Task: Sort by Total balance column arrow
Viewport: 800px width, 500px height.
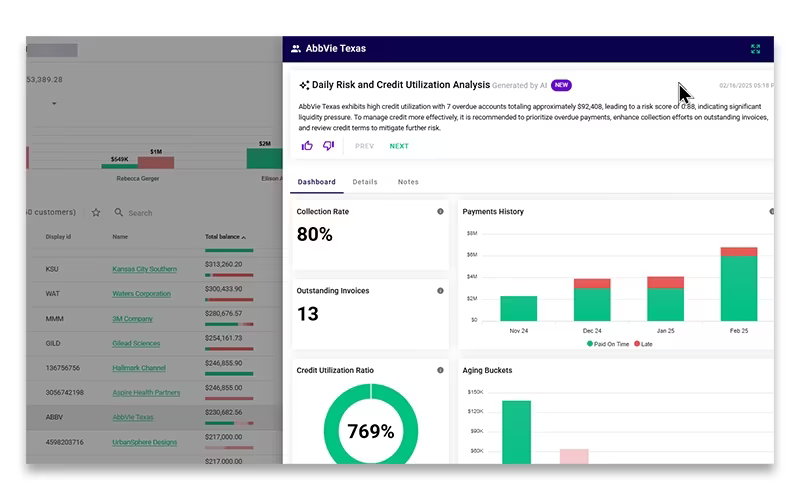Action: (244, 237)
